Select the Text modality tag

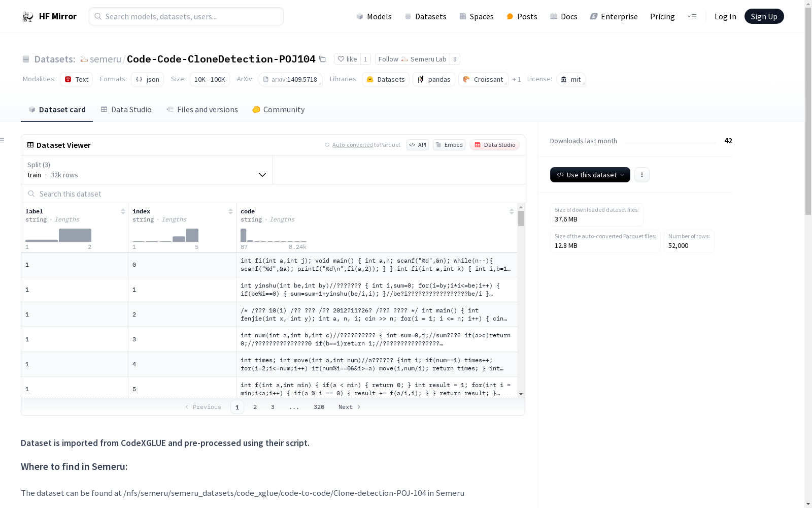77,79
